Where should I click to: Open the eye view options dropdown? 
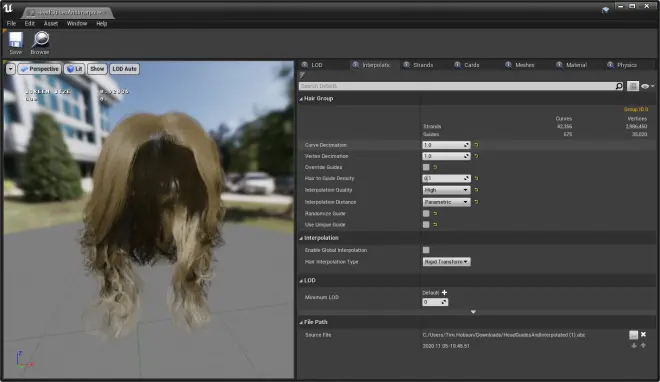coord(647,86)
